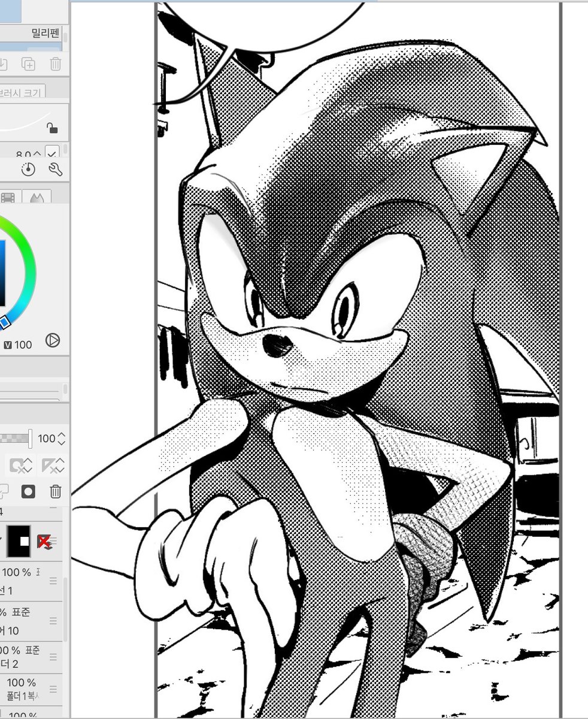Screen dimensions: 588x719
Task: Click the duplicate sub tool icon
Action: pos(28,64)
